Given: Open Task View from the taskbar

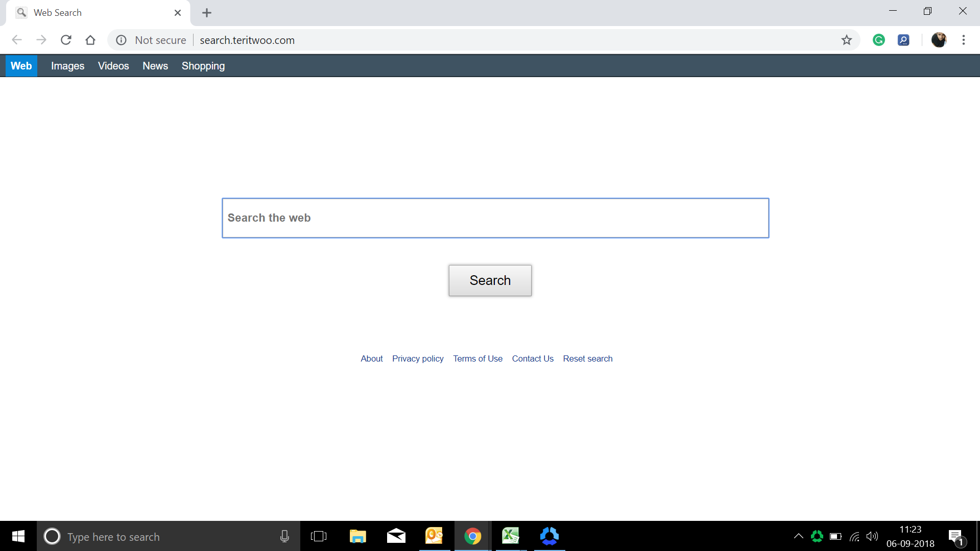Looking at the screenshot, I should [319, 536].
